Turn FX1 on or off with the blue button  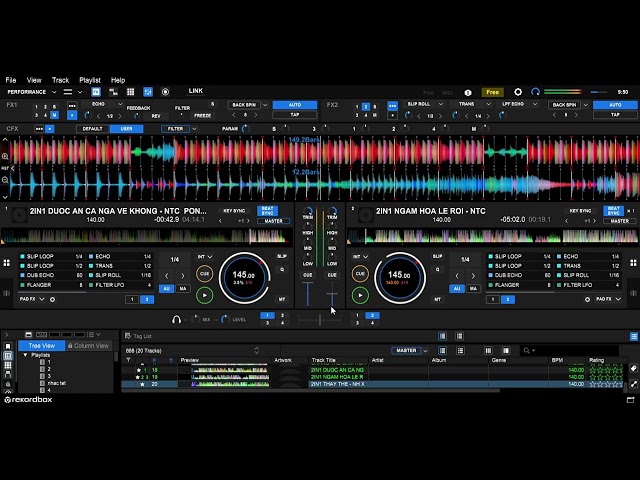pyautogui.click(x=72, y=116)
